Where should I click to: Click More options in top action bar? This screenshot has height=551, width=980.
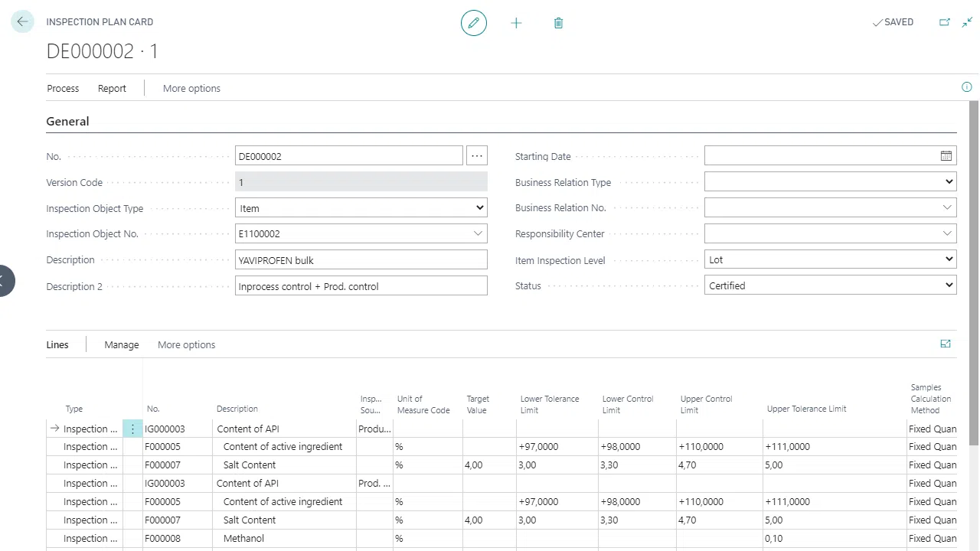191,88
